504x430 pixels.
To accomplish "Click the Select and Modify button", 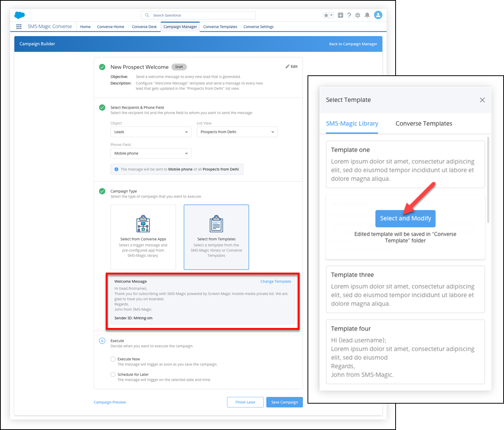I will click(x=405, y=218).
